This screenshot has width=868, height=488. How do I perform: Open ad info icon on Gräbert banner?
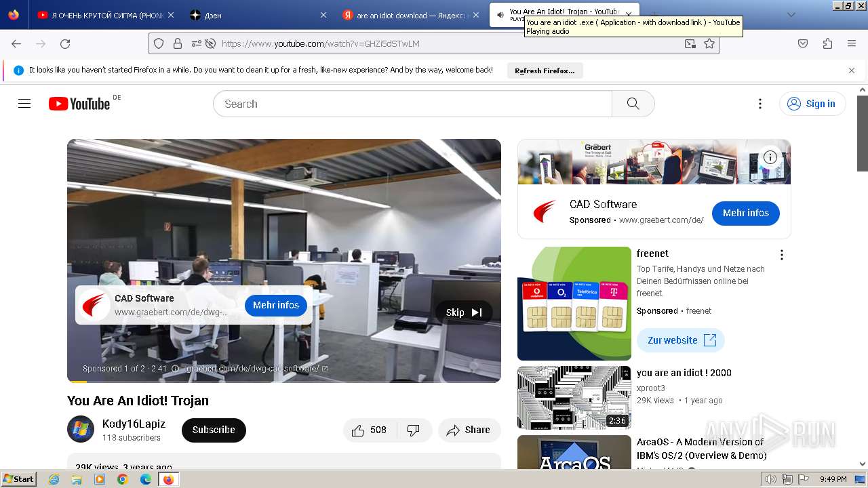770,157
